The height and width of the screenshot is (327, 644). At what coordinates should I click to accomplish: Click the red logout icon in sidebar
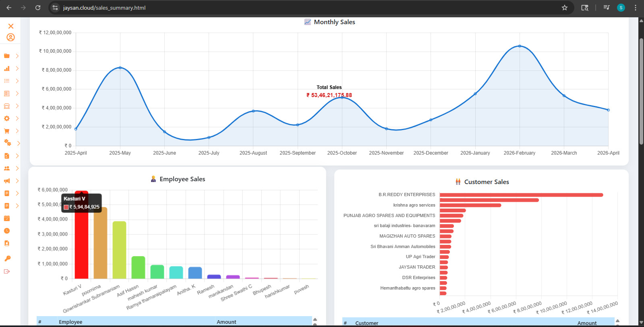(x=7, y=271)
